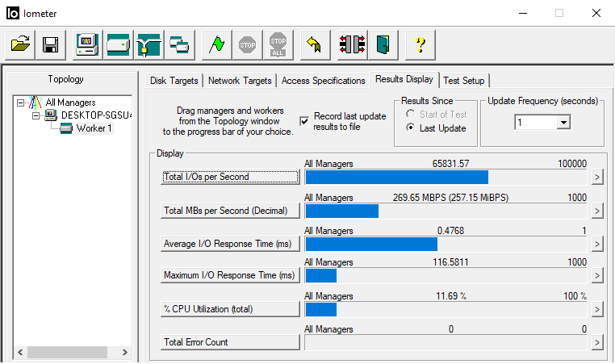615x364 pixels.
Task: Select Last Update radio option
Action: [x=410, y=128]
